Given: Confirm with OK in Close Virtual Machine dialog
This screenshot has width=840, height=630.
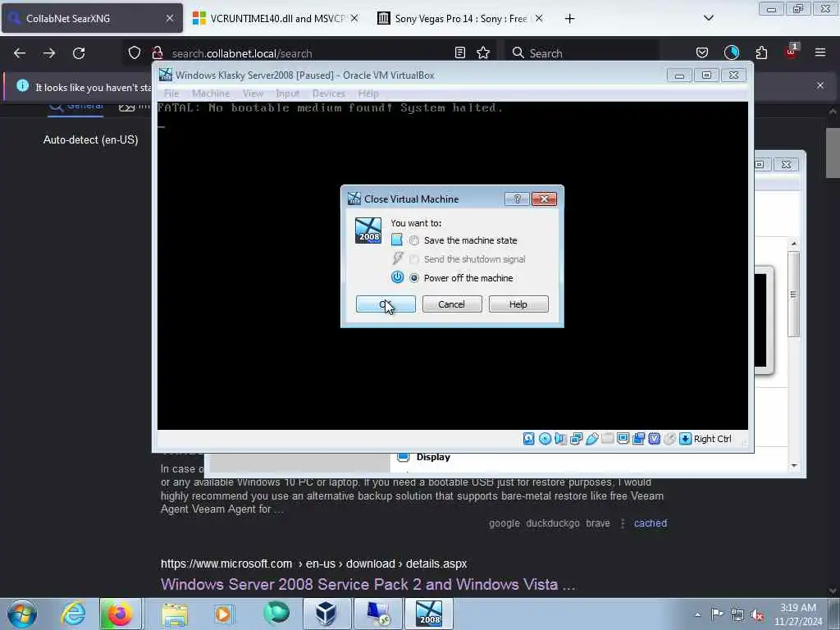Looking at the screenshot, I should 386,304.
